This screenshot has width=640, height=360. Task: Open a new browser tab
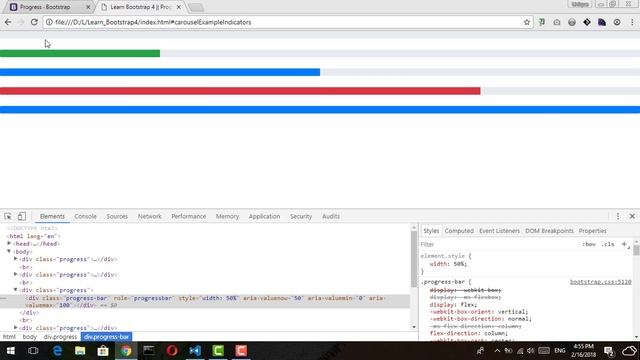tap(196, 7)
